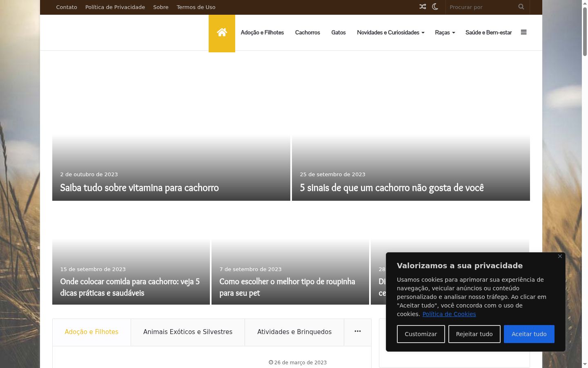Open the Política de Cookies link
The height and width of the screenshot is (368, 588).
point(449,314)
